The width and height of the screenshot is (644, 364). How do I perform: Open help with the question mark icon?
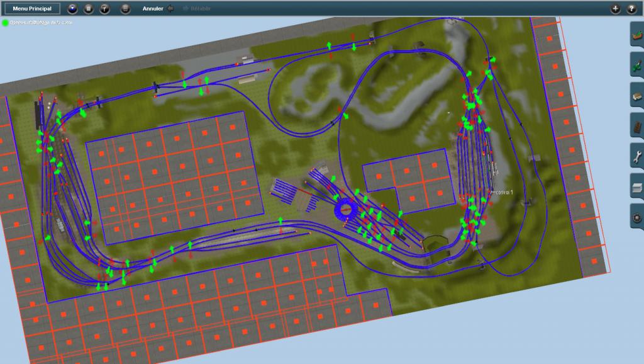(631, 9)
